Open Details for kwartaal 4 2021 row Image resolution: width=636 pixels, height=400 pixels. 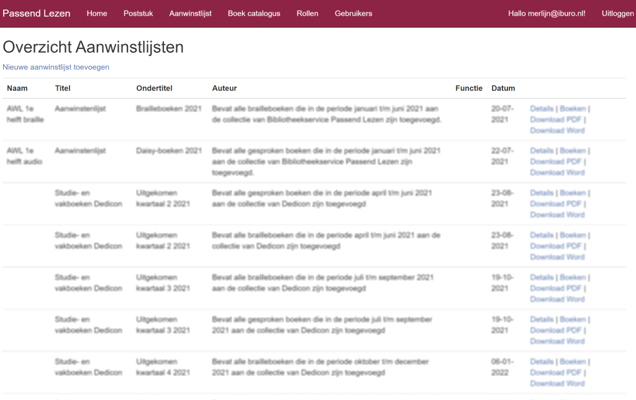541,362
